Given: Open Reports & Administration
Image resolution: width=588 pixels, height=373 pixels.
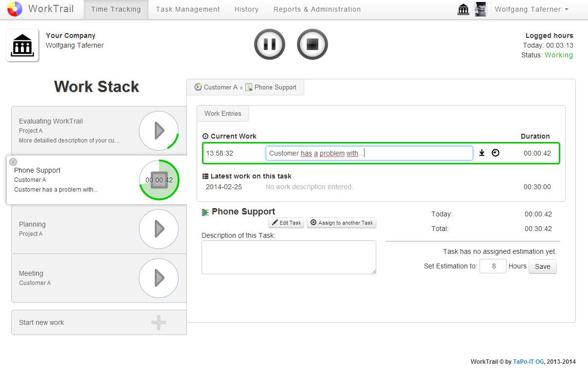Looking at the screenshot, I should 317,9.
